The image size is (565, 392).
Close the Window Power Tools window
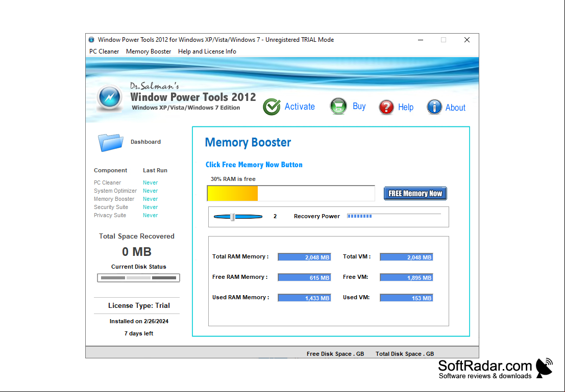467,40
